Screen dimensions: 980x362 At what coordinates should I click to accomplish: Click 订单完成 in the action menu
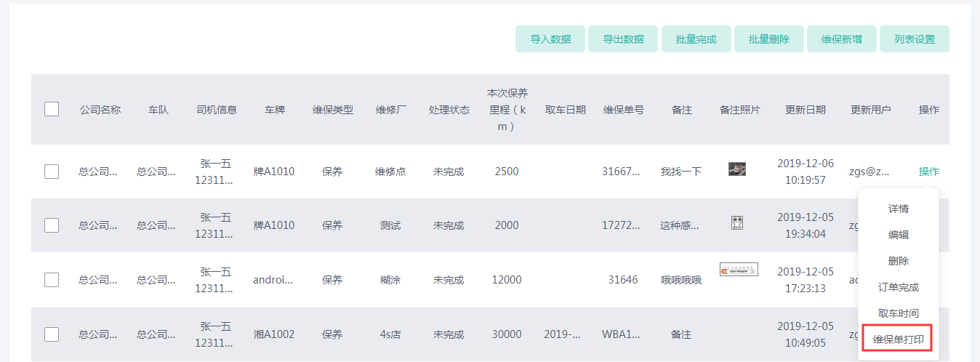click(898, 287)
